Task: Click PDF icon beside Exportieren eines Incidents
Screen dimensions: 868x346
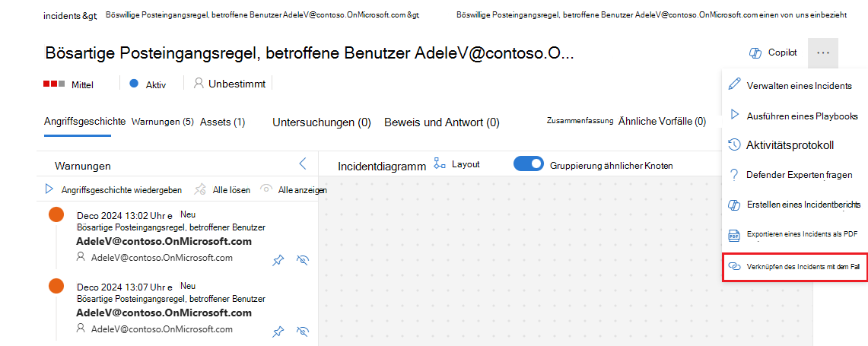Action: [734, 235]
